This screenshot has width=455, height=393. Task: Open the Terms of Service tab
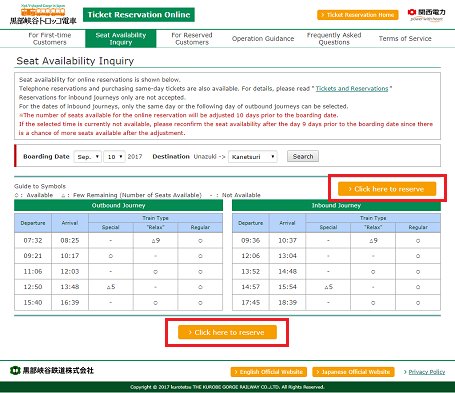click(x=405, y=39)
